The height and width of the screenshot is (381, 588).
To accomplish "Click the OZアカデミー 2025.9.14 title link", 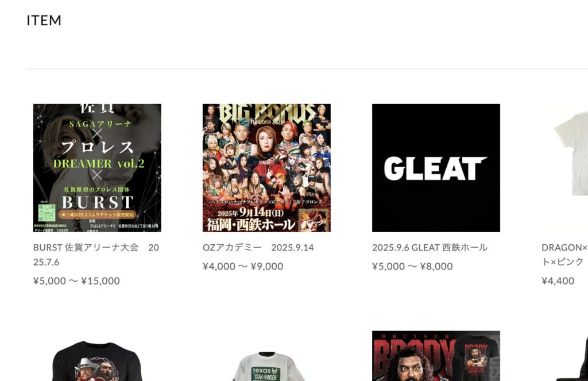I will (x=258, y=247).
